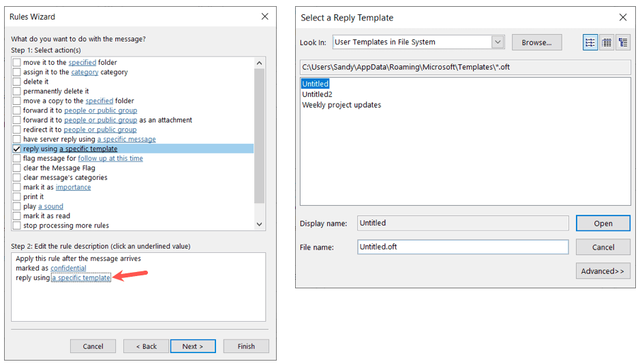
Task: Enable 'mark it as read' checkbox
Action: click(16, 216)
